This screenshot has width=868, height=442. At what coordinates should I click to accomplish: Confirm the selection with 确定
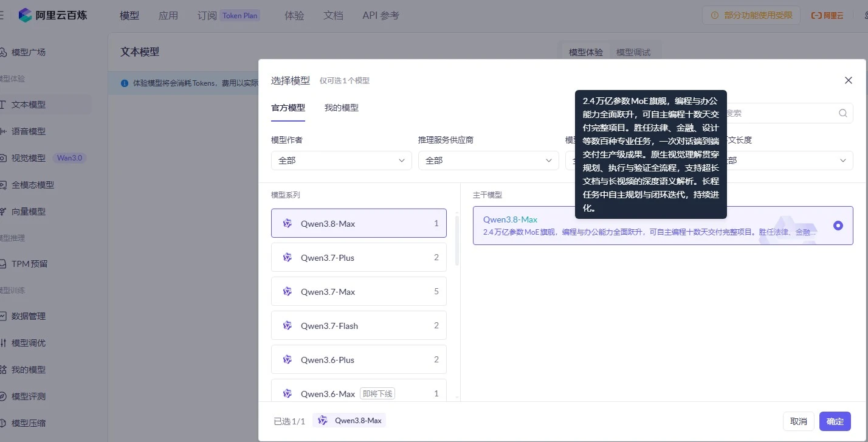835,421
